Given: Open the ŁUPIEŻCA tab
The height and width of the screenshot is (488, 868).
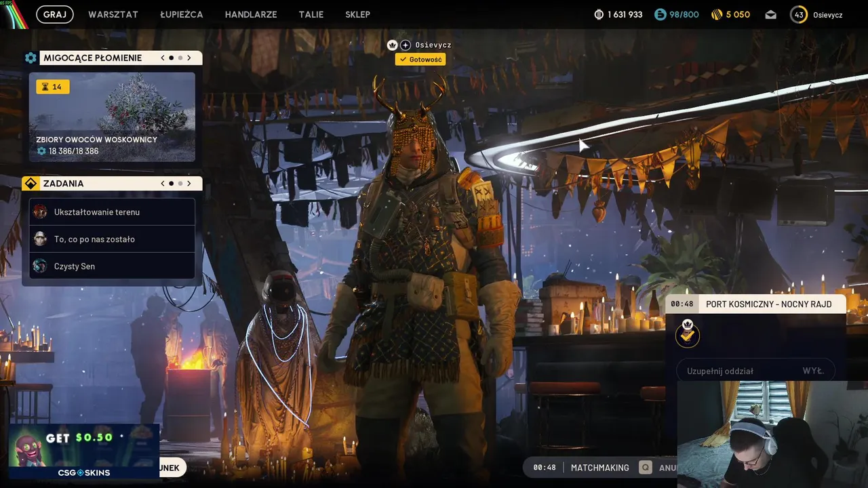Looking at the screenshot, I should tap(182, 14).
